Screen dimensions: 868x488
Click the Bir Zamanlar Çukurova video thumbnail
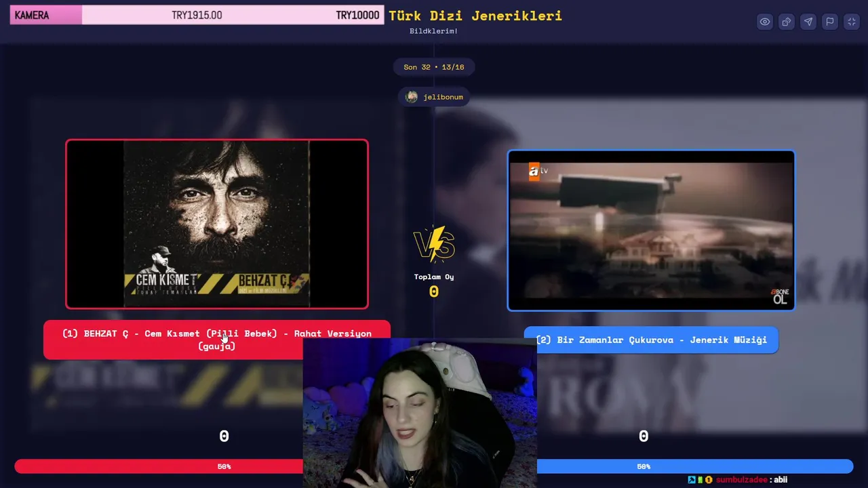point(651,230)
